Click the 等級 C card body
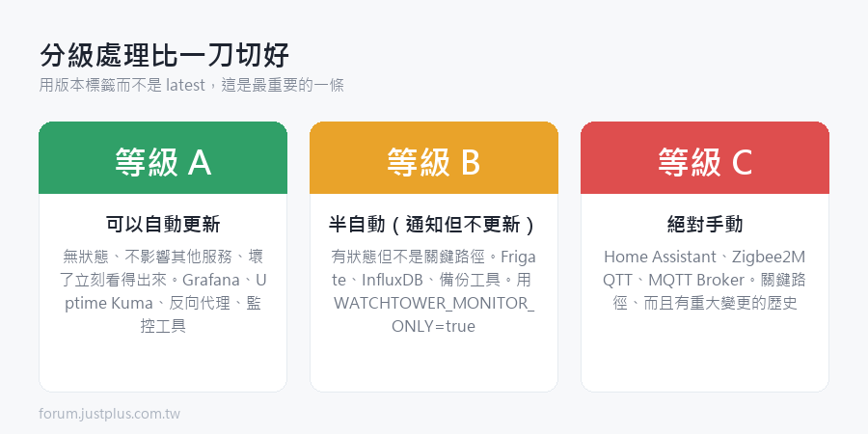The width and height of the screenshot is (868, 434). 705,293
